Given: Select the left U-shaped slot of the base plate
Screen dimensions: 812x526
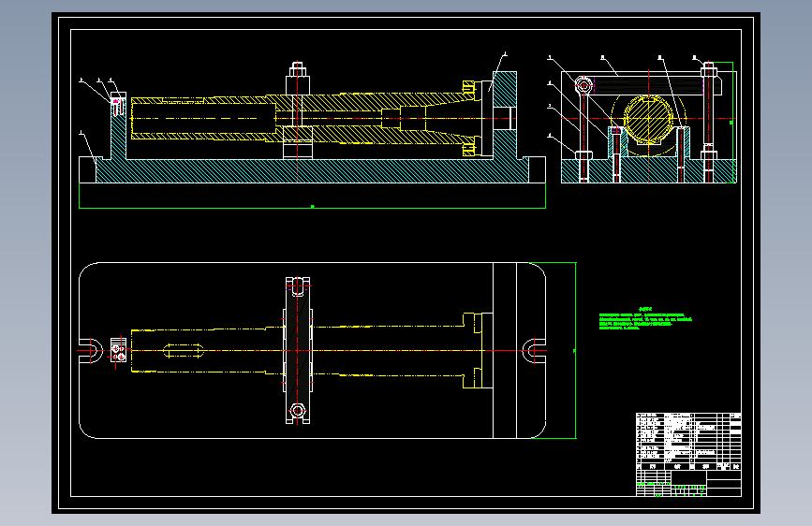Looking at the screenshot, I should point(91,350).
